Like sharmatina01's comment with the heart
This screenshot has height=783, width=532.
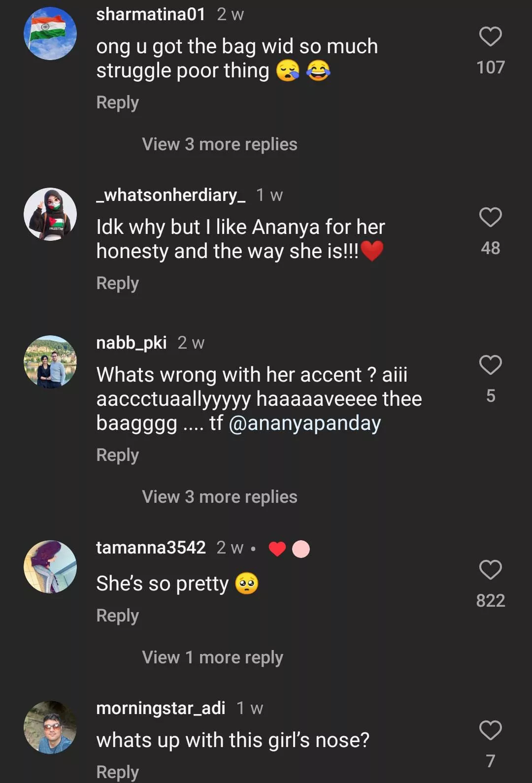[490, 37]
